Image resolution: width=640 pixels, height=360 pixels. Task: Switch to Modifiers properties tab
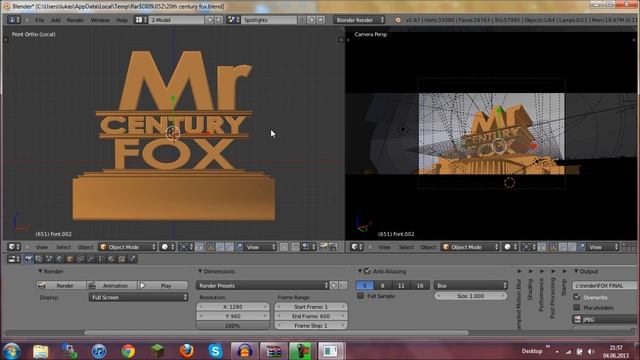pyautogui.click(x=91, y=259)
